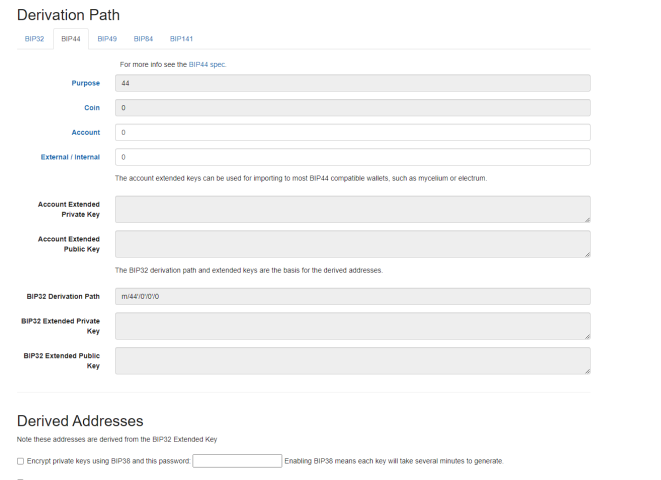The width and height of the screenshot is (661, 480).
Task: Select the BIP44 tab
Action: (x=71, y=39)
